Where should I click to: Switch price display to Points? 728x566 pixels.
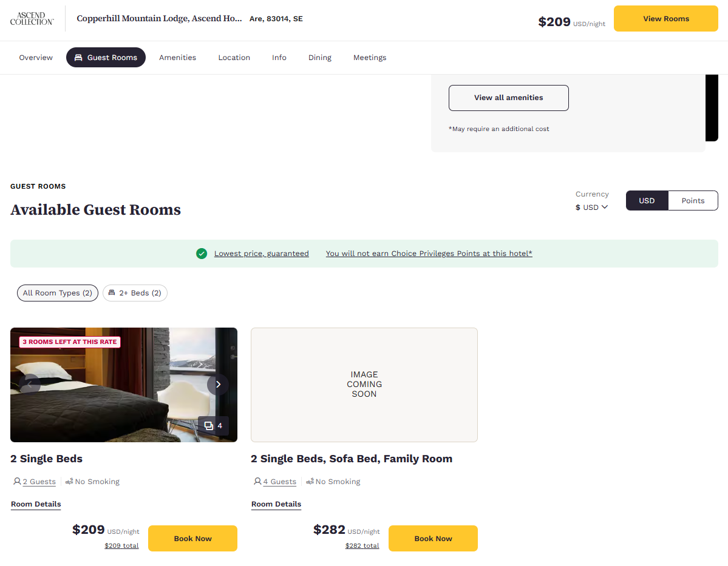point(693,200)
